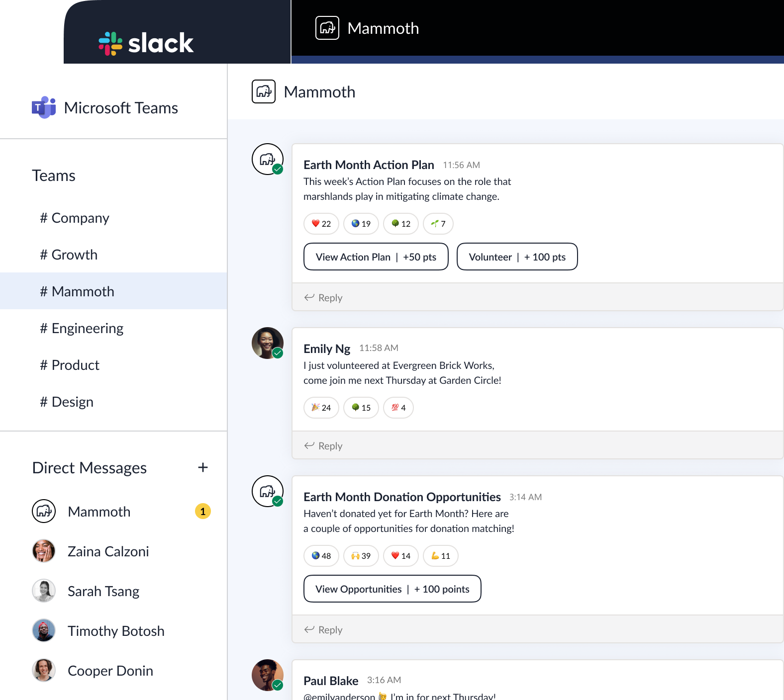Click View Opportunities + 100 points button

click(x=392, y=589)
